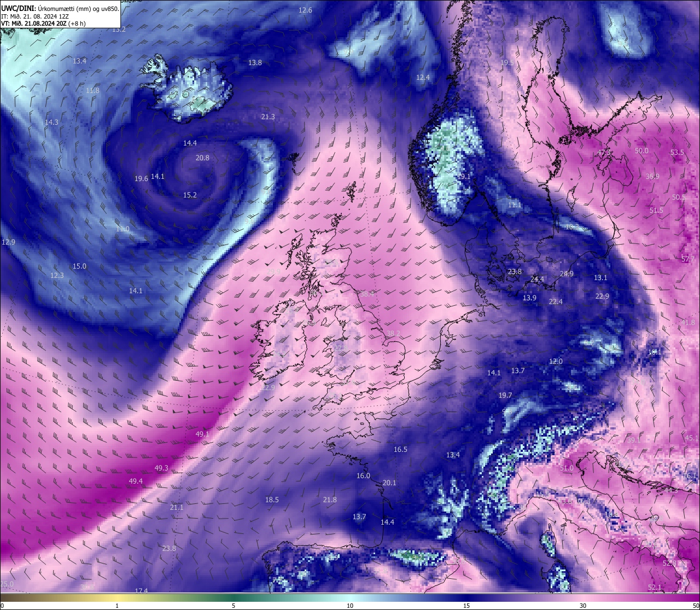Click the 39.1 value over the Balkans

pyautogui.click(x=633, y=440)
